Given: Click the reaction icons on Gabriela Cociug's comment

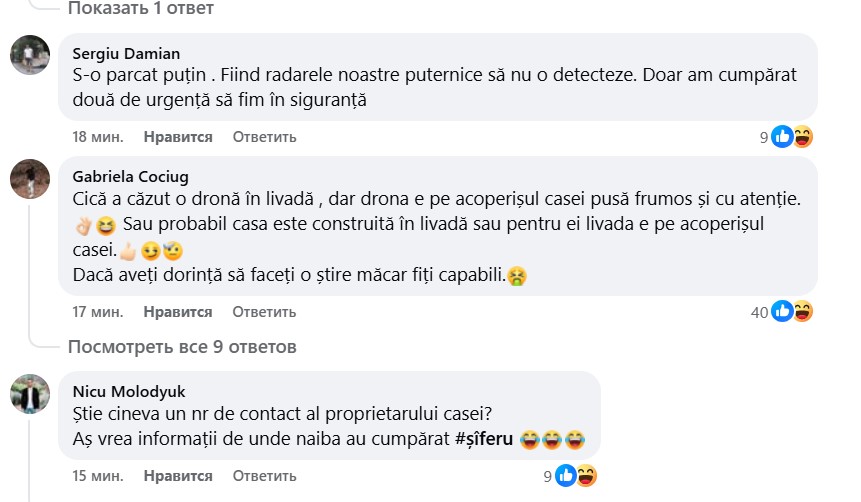Looking at the screenshot, I should (x=791, y=312).
